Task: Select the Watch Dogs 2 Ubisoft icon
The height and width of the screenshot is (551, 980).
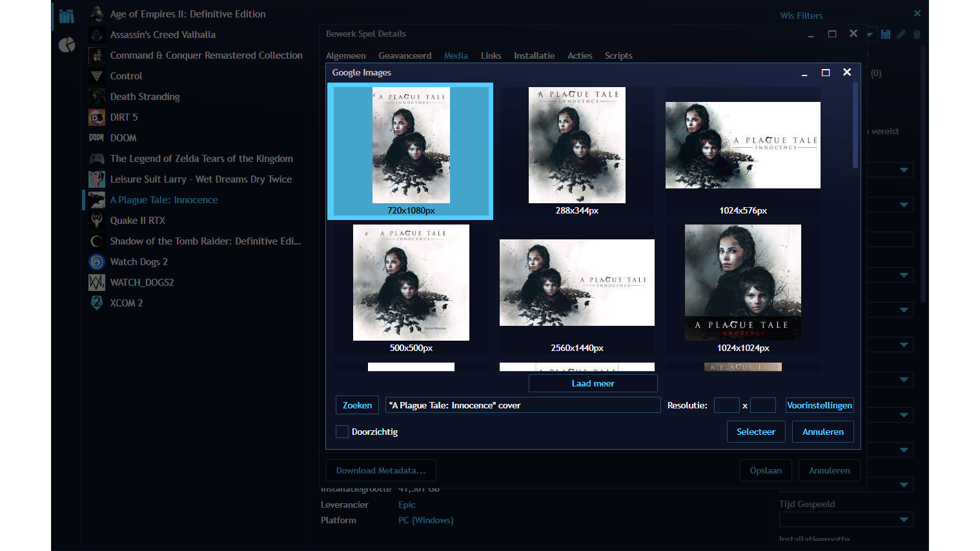Action: [97, 261]
